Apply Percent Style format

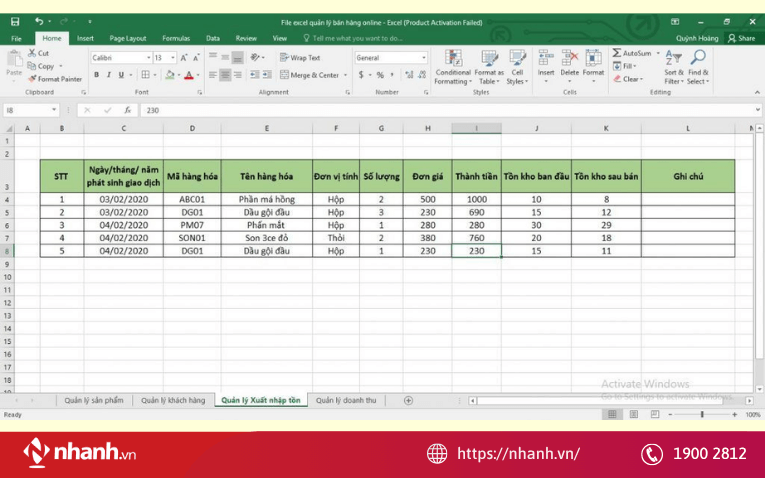pyautogui.click(x=380, y=75)
